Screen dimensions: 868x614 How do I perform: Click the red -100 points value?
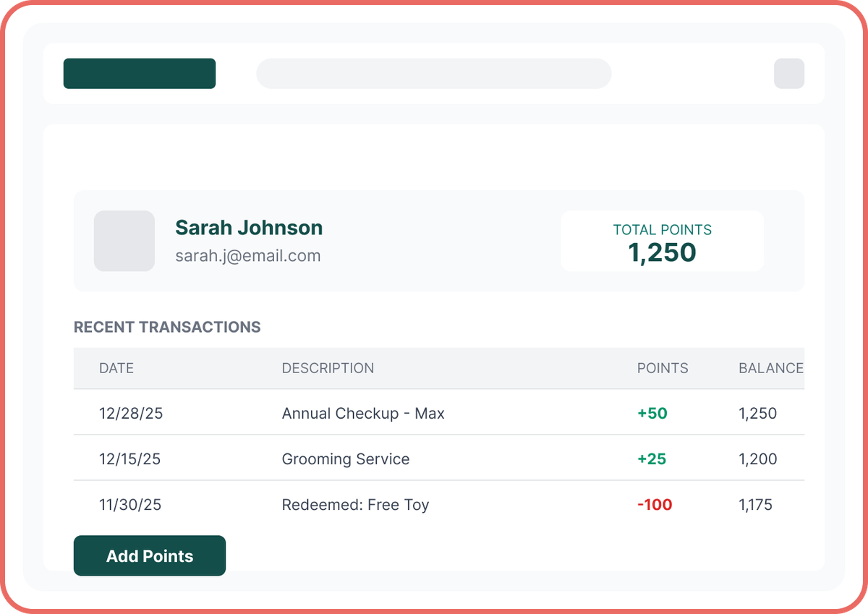tap(655, 505)
